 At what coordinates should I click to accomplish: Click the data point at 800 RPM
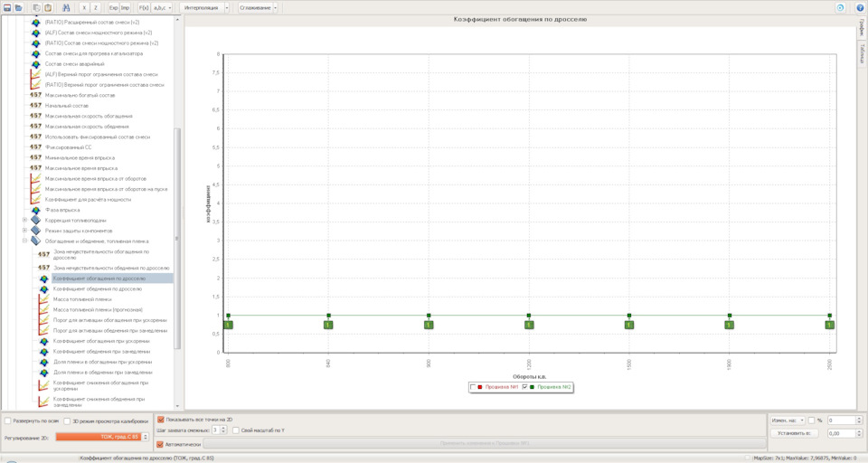[228, 316]
